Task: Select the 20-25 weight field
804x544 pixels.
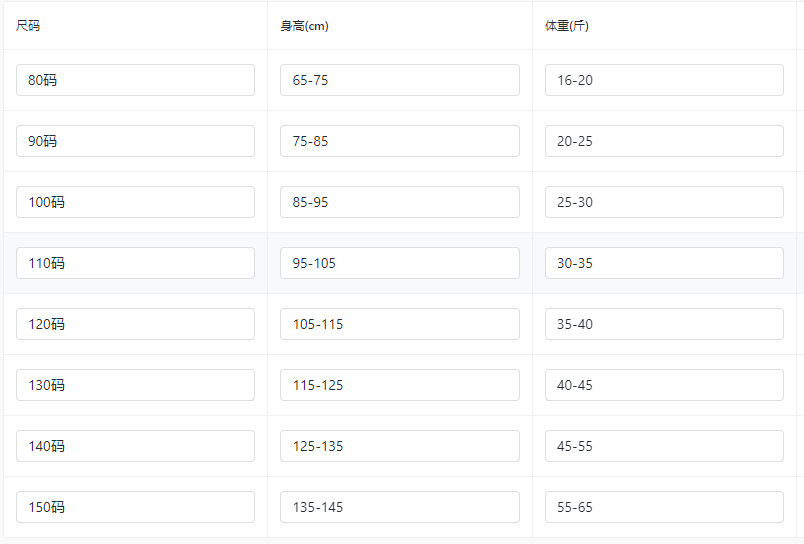Action: [664, 141]
